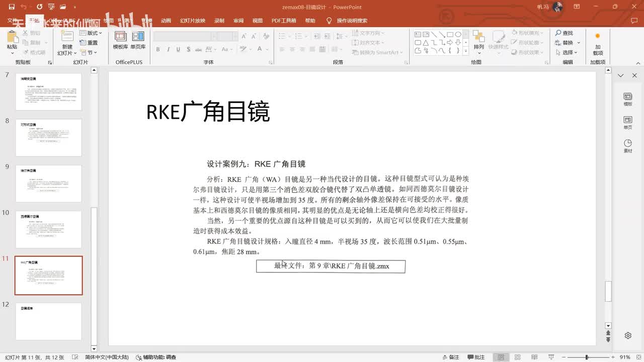Open the 粘贴 paste options arrow
This screenshot has height=362, width=644.
pos(12,52)
